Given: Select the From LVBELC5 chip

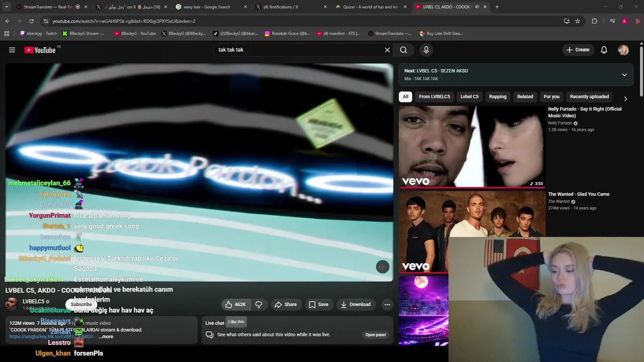Looking at the screenshot, I should point(434,97).
